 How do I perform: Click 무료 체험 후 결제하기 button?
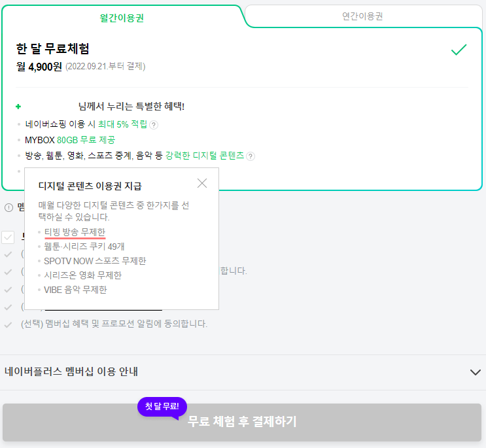tap(242, 422)
